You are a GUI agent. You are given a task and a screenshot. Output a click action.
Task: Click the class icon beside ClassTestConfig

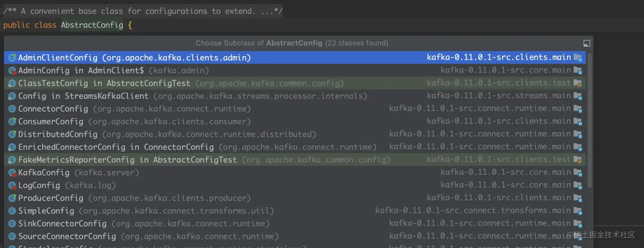coord(12,83)
